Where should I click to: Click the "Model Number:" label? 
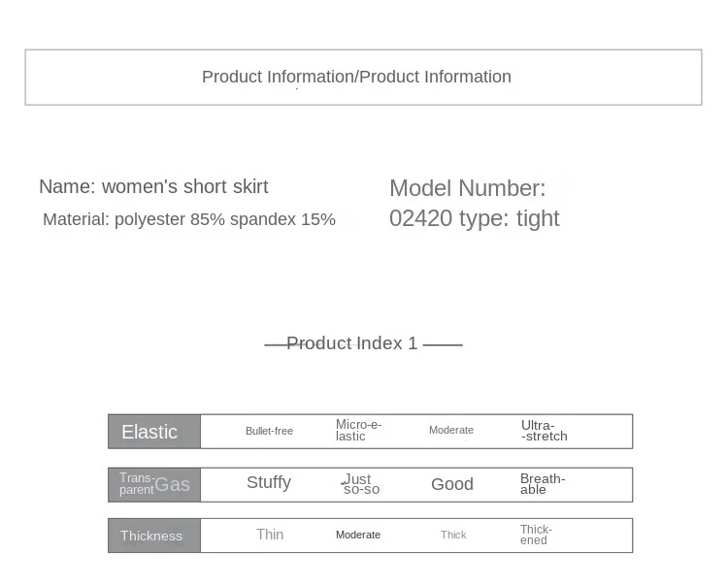pos(467,188)
